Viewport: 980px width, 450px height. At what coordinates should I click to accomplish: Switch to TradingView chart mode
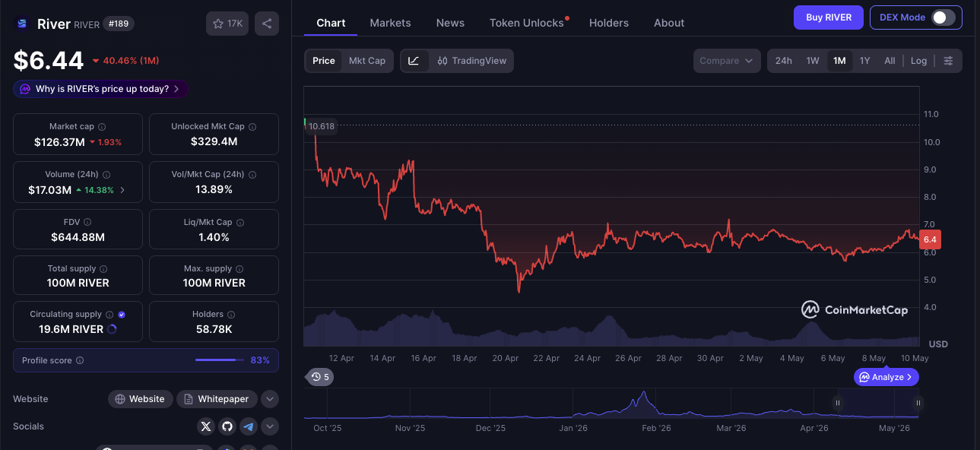471,61
